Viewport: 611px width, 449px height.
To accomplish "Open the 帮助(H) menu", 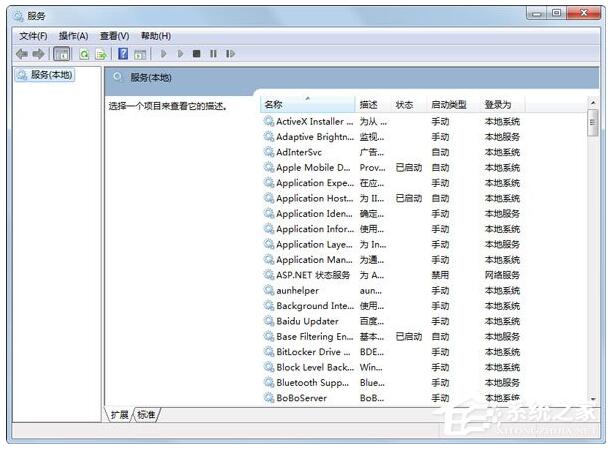I will pos(156,36).
